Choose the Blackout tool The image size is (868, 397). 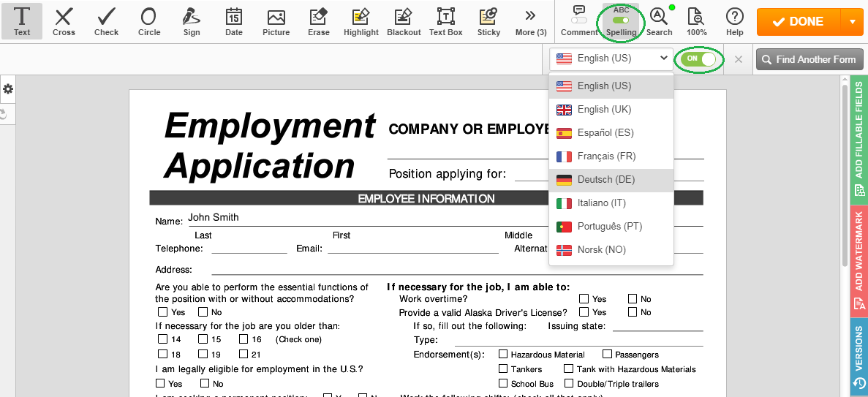(404, 22)
